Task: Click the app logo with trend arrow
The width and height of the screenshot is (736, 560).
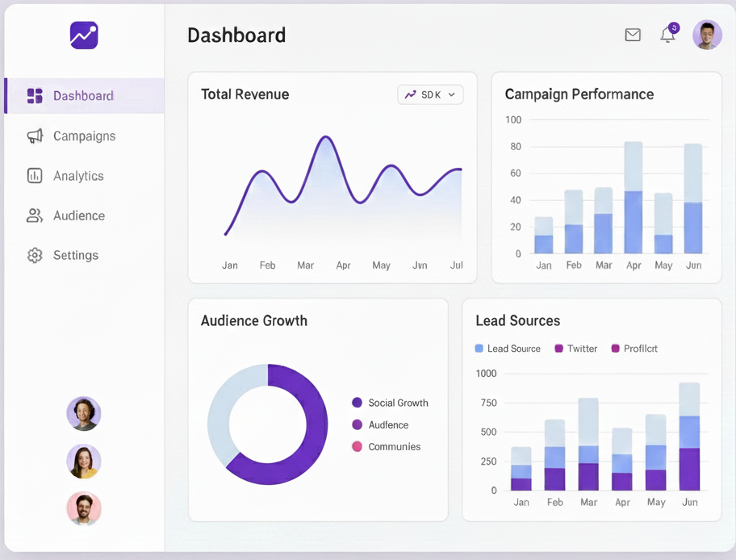Action: [84, 35]
